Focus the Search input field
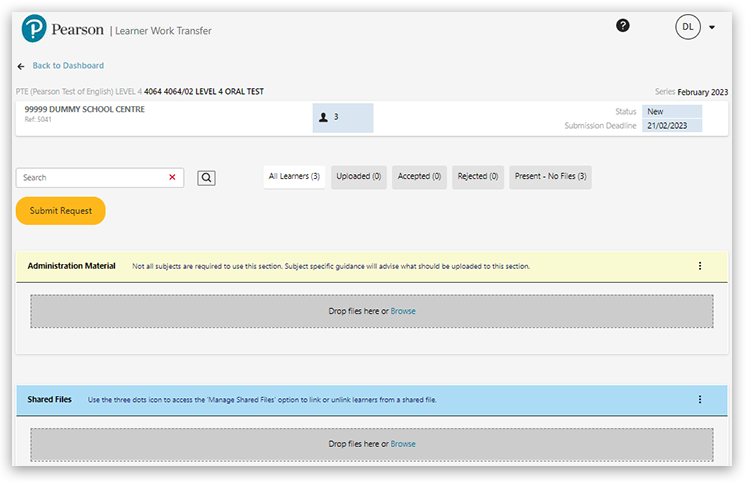This screenshot has height=484, width=750. point(90,177)
